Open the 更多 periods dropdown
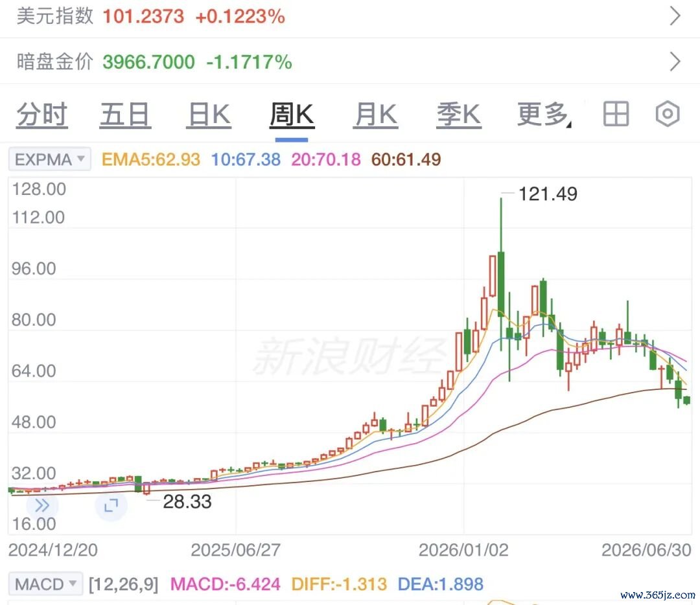This screenshot has height=605, width=700. tap(544, 115)
